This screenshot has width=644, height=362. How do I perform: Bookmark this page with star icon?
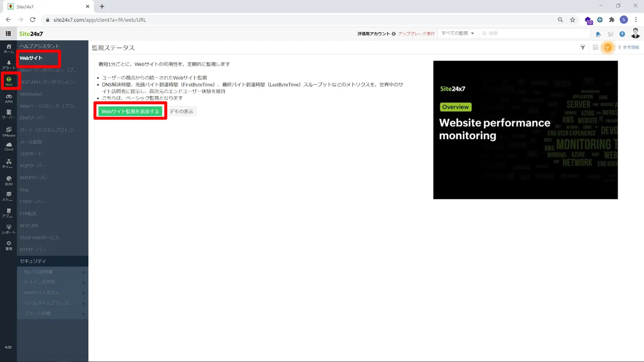click(x=572, y=20)
